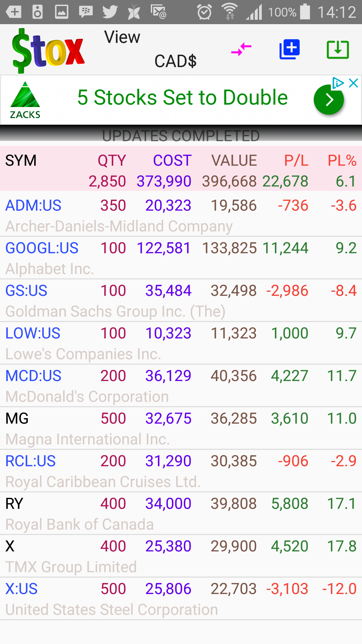362x644 pixels.
Task: Tap the Stox app logo
Action: pos(48,50)
